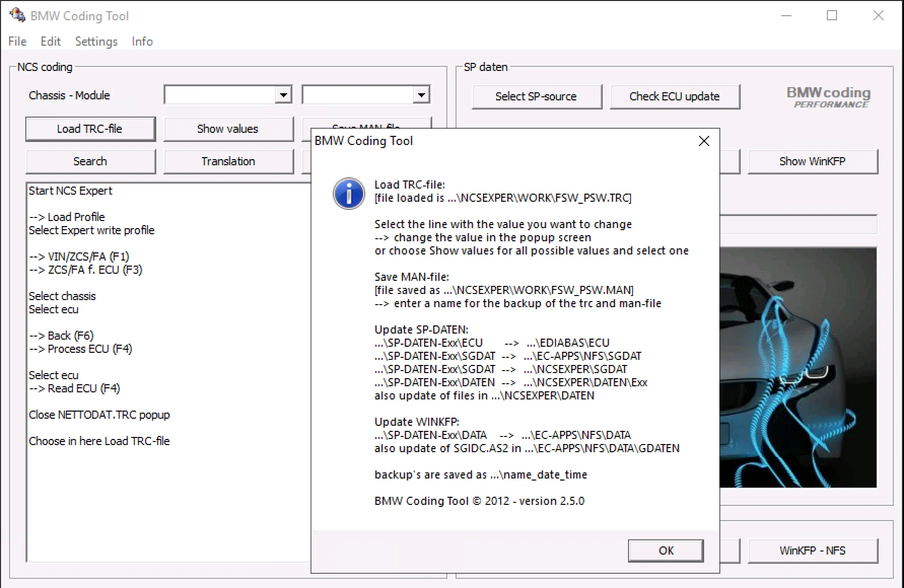Click the Show WinKFP button
904x588 pixels.
(813, 161)
